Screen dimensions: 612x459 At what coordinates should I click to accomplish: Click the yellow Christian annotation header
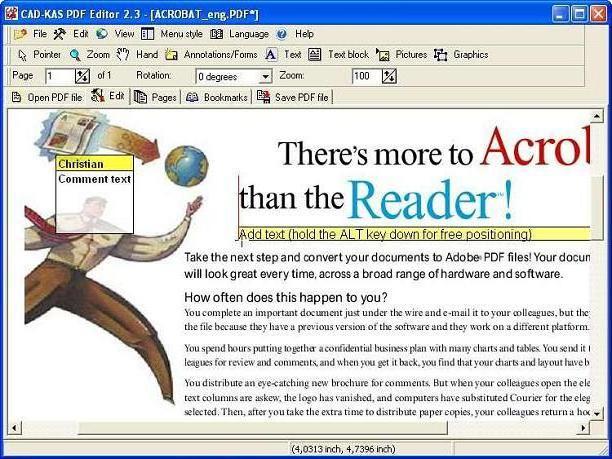(95, 164)
